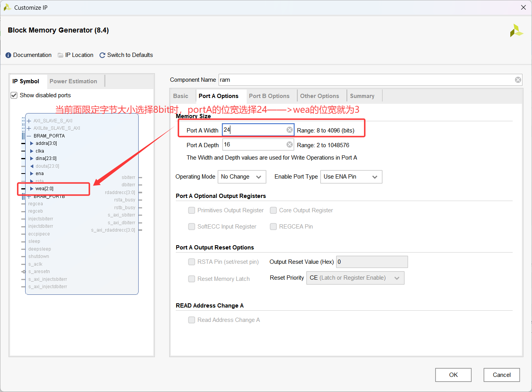This screenshot has height=392, width=532.
Task: Click the s_aresetn port label
Action: pyautogui.click(x=39, y=272)
